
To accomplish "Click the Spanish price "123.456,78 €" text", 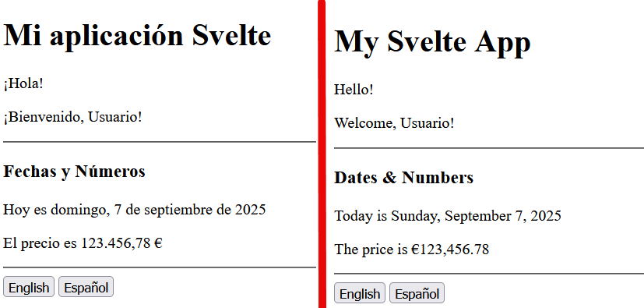I will coord(121,243).
